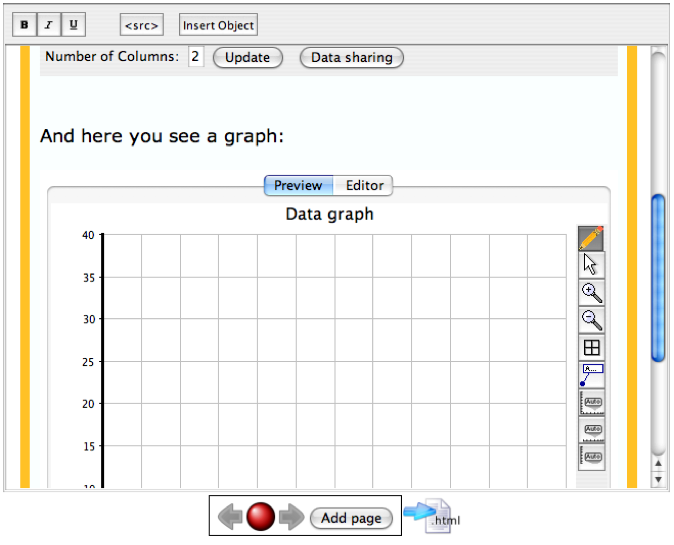
Task: Enable auto scale vertical axis
Action: pyautogui.click(x=591, y=457)
